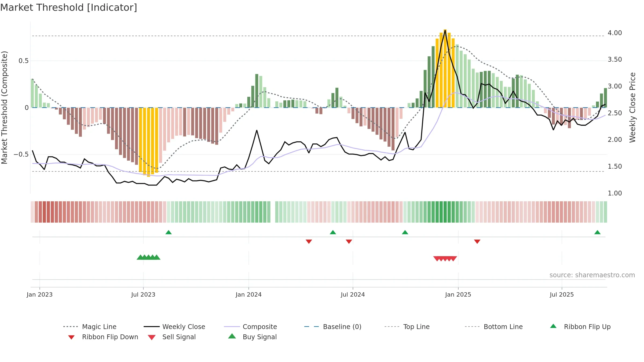Viewport: 644px width, 362px height.
Task: Click the Weekly Close Price axis title
Action: 633,107
